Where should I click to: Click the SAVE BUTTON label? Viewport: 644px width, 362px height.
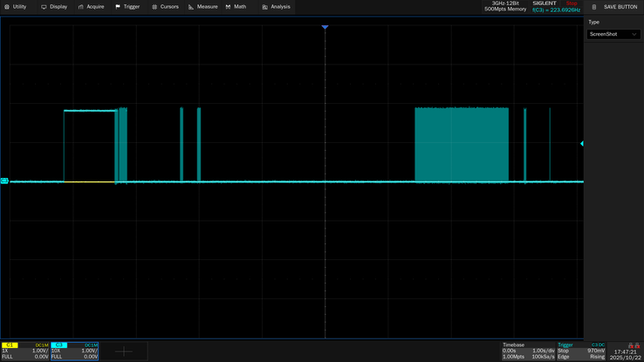tap(620, 7)
